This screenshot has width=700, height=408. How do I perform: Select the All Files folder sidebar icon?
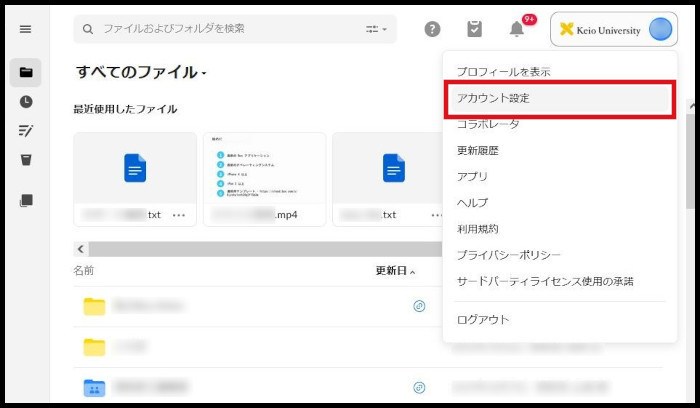(26, 72)
